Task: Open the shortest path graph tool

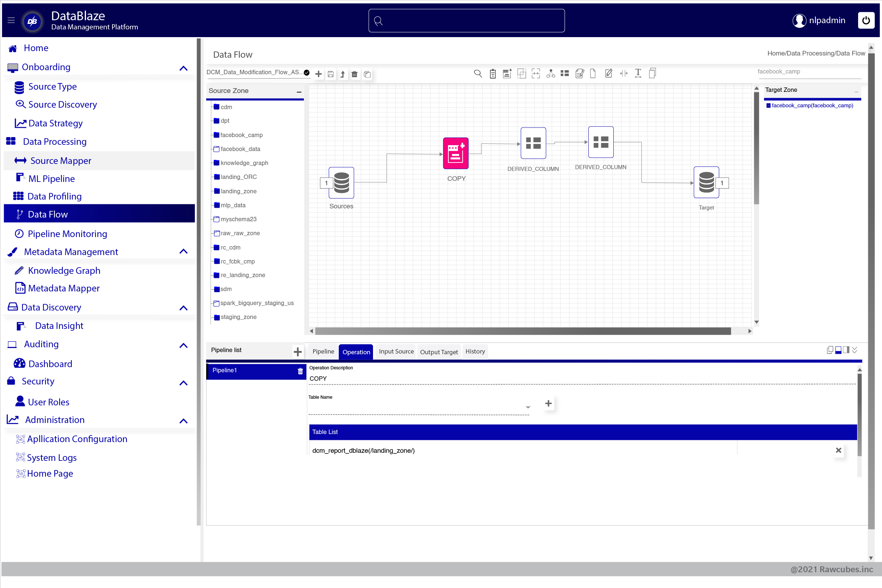Action: (x=550, y=73)
